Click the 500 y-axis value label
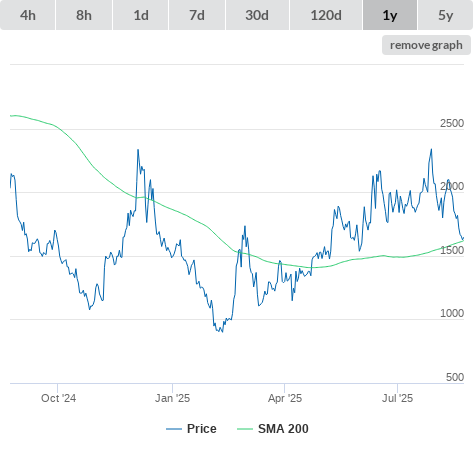474x455 pixels. tap(455, 377)
